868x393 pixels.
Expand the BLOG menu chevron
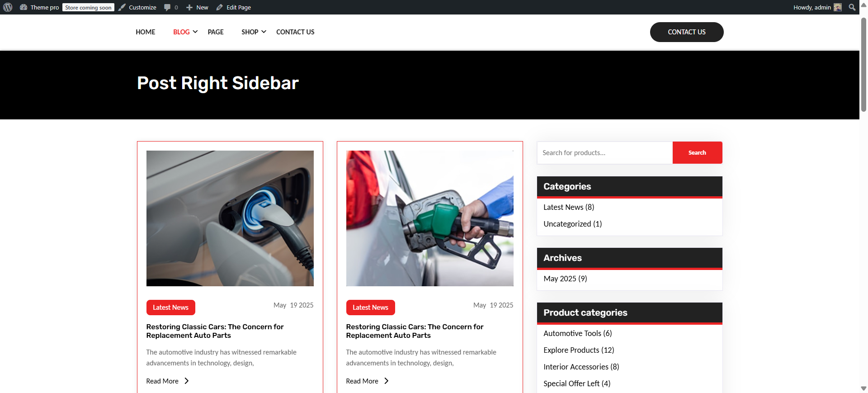[195, 32]
